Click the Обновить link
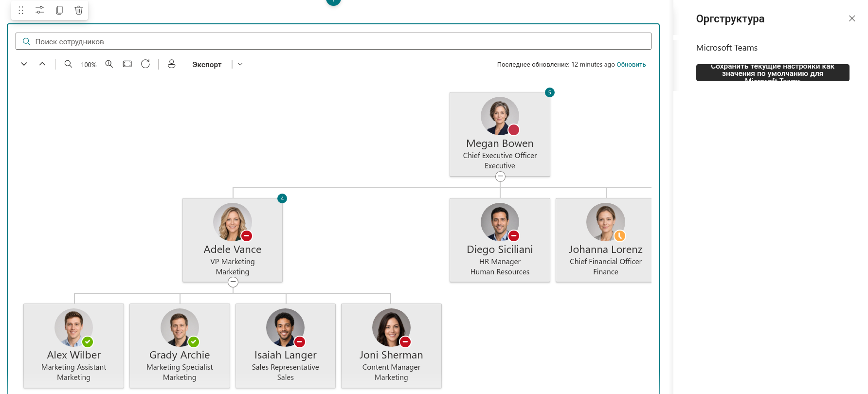Screen dimensions: 868x394 (x=631, y=65)
